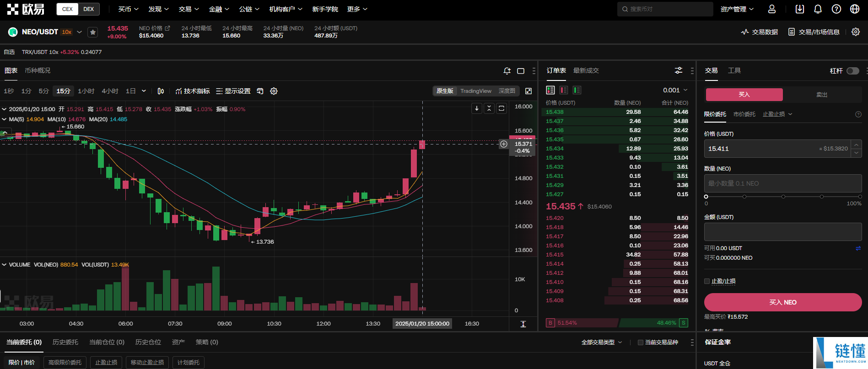Select the 历史委托 tab

tap(65, 342)
